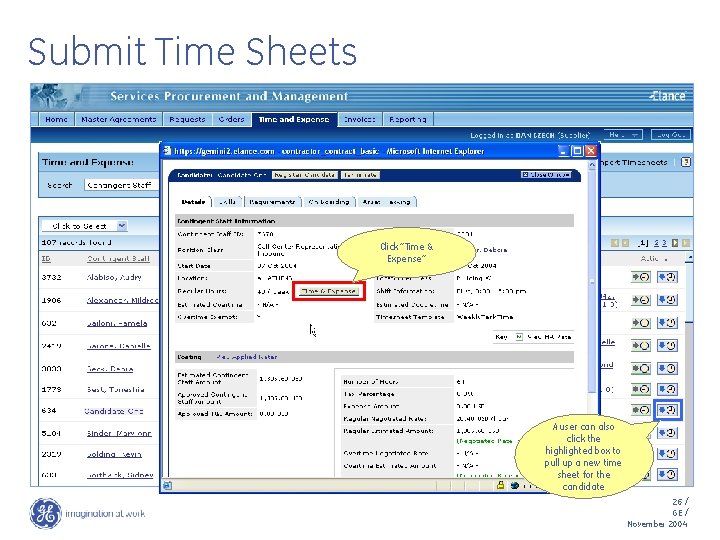Open Binder, Mary Ann staff link

(119, 433)
